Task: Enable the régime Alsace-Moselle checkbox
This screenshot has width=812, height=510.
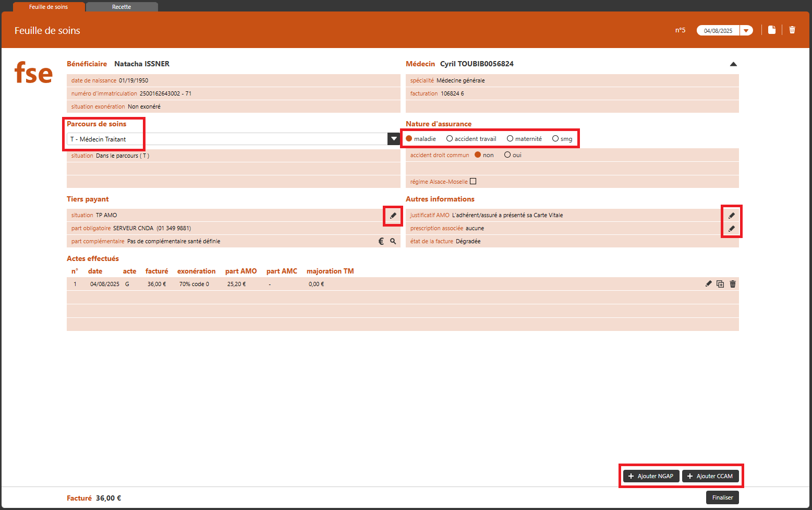Action: click(x=473, y=182)
